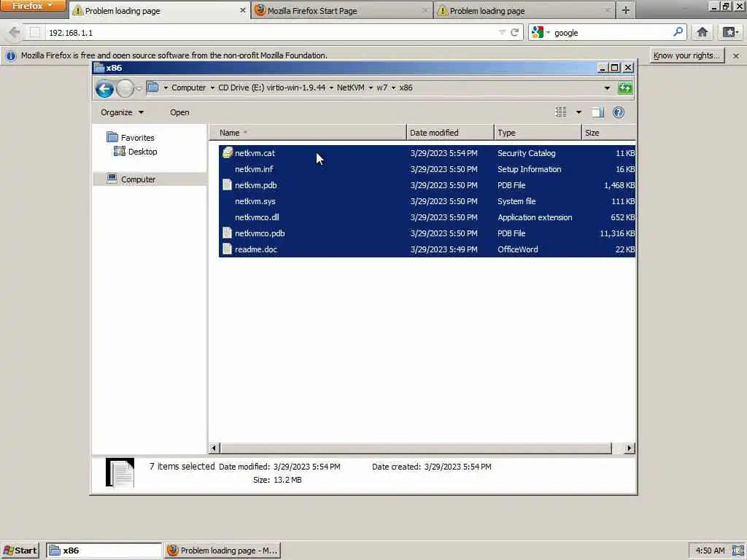This screenshot has height=560, width=747.
Task: Open URL history dropdown in Firefox
Action: click(502, 32)
